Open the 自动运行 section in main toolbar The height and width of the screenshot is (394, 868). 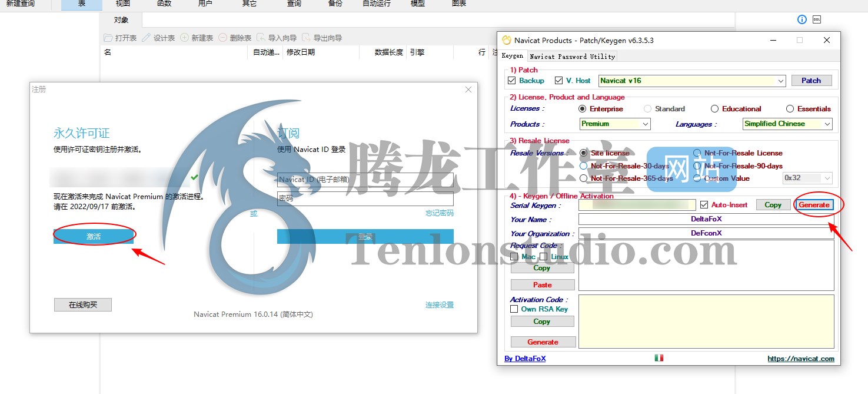[377, 4]
